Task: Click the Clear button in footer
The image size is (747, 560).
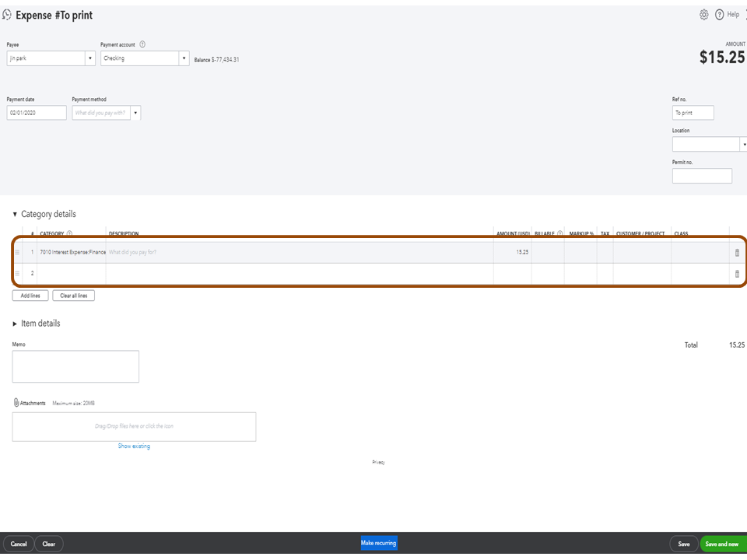Action: pyautogui.click(x=48, y=544)
